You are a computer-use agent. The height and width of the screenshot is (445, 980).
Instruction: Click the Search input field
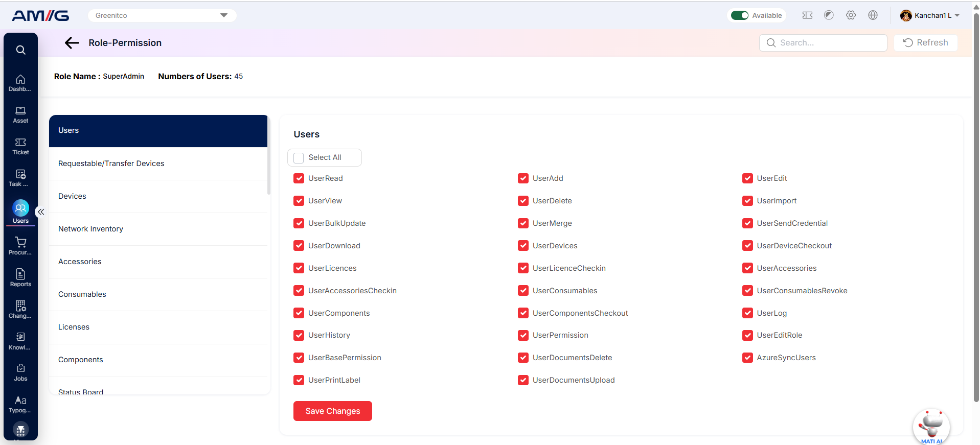pyautogui.click(x=823, y=43)
